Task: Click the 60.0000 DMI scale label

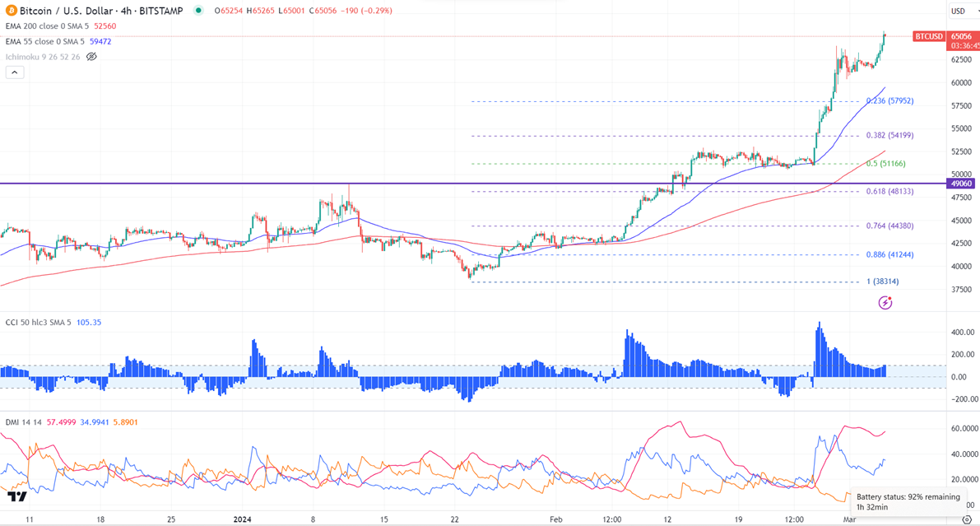Action: point(965,428)
